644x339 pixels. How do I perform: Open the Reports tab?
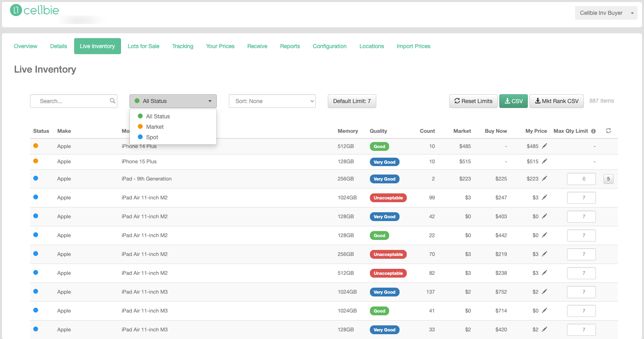click(x=290, y=46)
